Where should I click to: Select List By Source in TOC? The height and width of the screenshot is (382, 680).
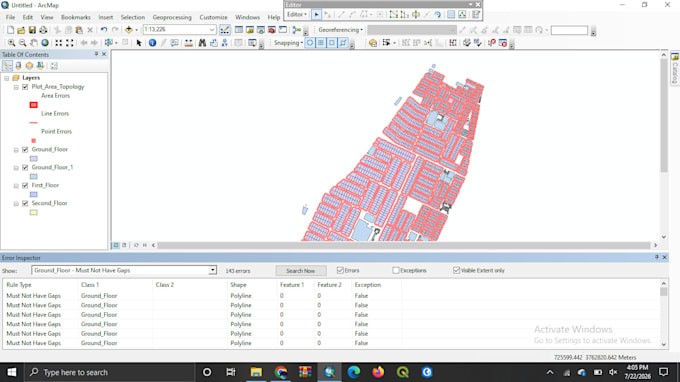pos(18,66)
